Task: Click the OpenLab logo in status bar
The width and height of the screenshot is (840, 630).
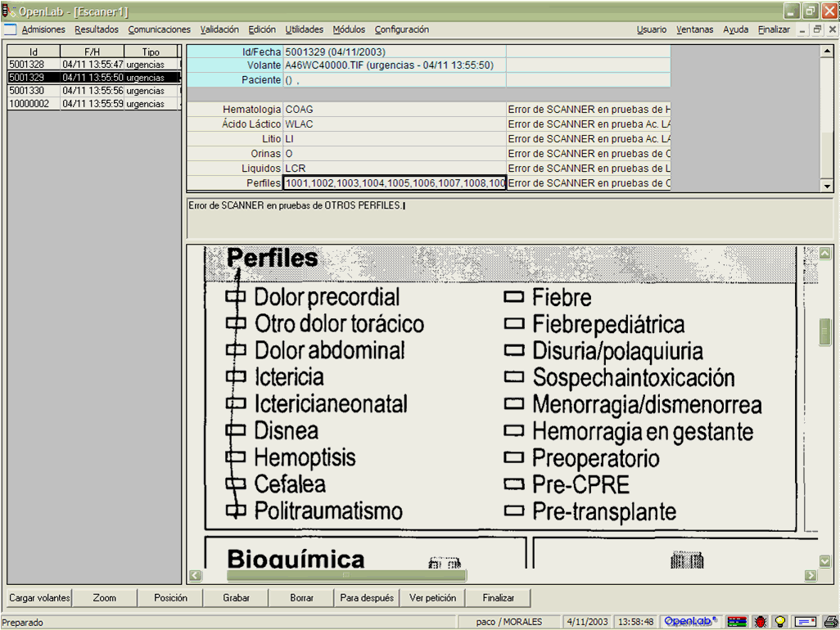Action: 690,622
